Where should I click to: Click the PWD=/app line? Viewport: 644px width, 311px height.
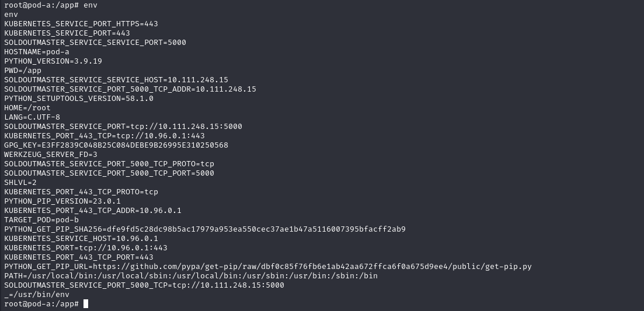point(23,71)
